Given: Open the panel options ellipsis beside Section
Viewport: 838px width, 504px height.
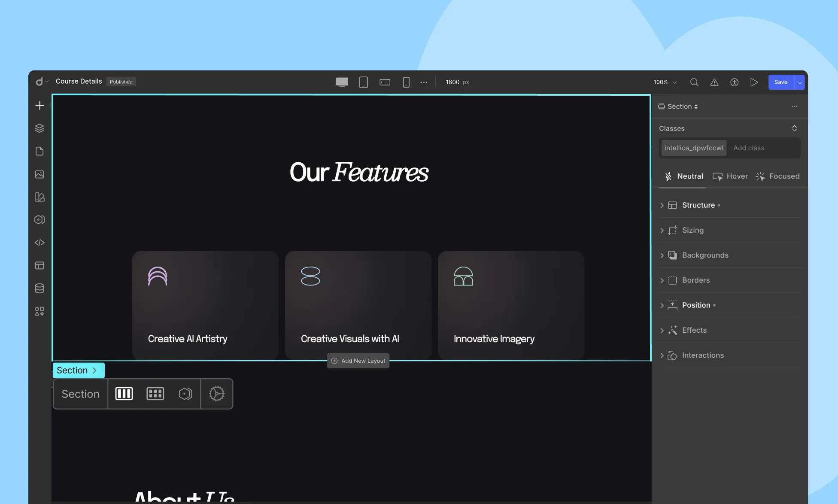Looking at the screenshot, I should coord(795,106).
